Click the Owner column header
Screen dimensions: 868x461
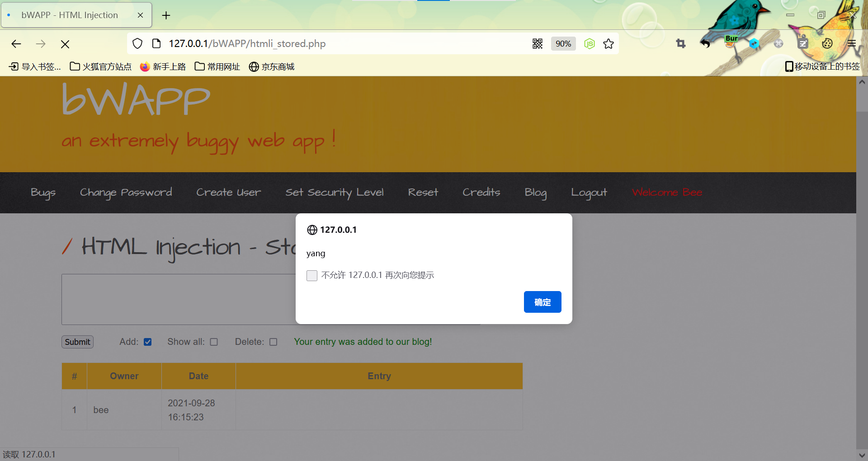point(124,376)
